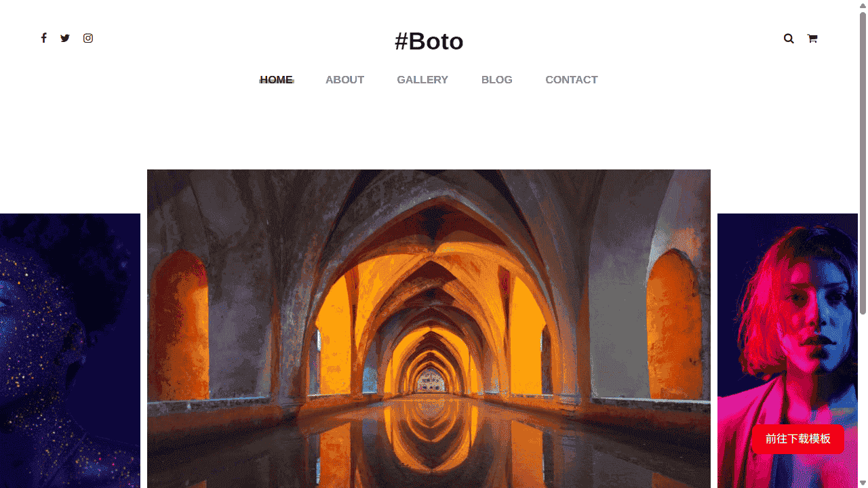Open the Facebook social icon
868x488 pixels.
pos(43,38)
